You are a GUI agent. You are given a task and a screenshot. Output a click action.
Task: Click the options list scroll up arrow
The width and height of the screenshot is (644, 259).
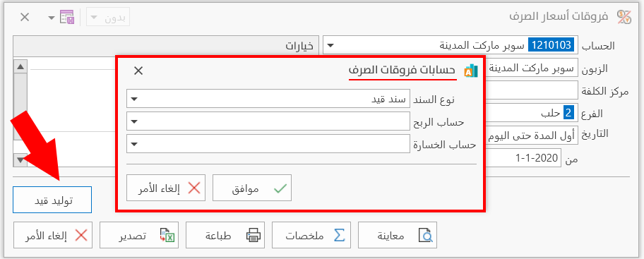21,66
